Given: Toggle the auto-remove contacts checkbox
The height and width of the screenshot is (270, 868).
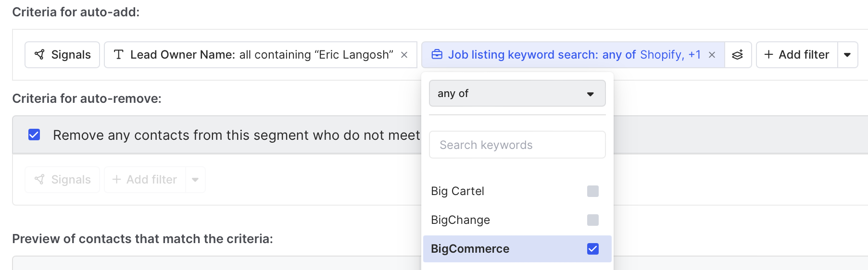Looking at the screenshot, I should [34, 135].
